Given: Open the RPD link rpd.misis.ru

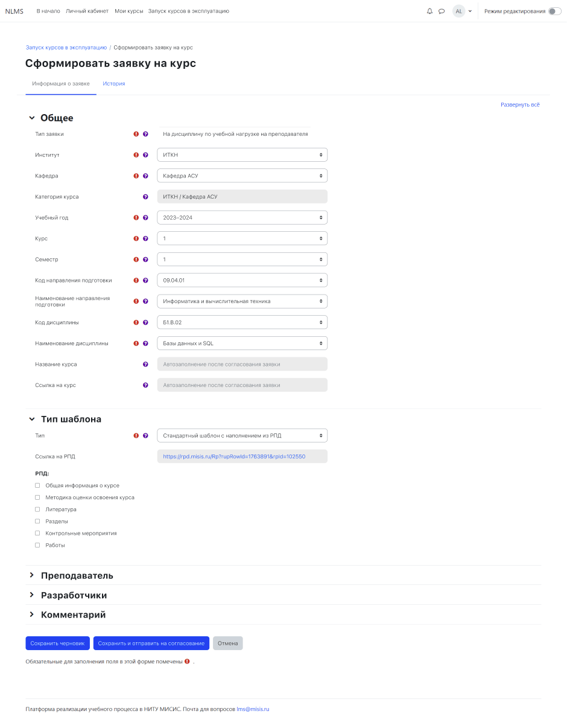Looking at the screenshot, I should pyautogui.click(x=234, y=456).
